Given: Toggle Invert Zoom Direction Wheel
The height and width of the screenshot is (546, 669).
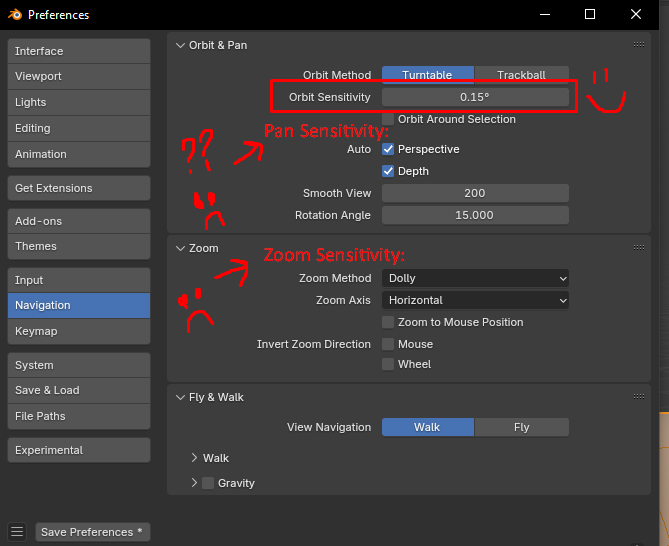Looking at the screenshot, I should point(388,364).
